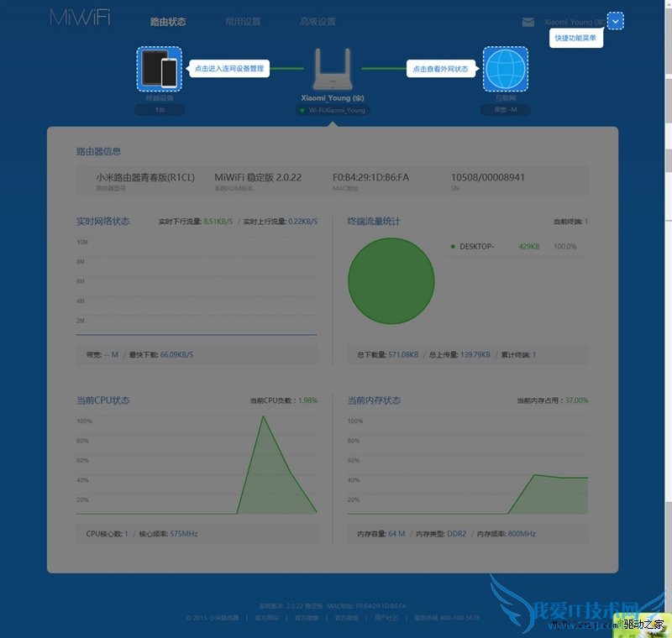Screen dimensions: 672x638
Task: Open the 官方微博 footer link
Action: [306, 618]
